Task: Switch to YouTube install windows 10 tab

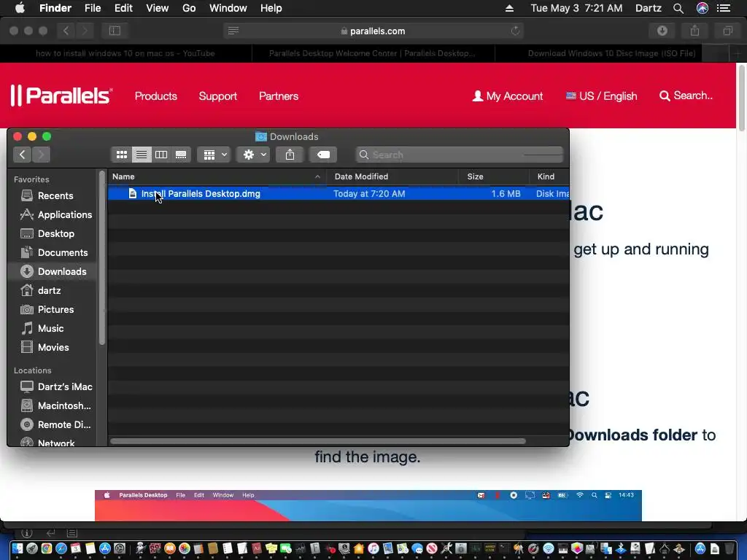Action: pyautogui.click(x=125, y=53)
